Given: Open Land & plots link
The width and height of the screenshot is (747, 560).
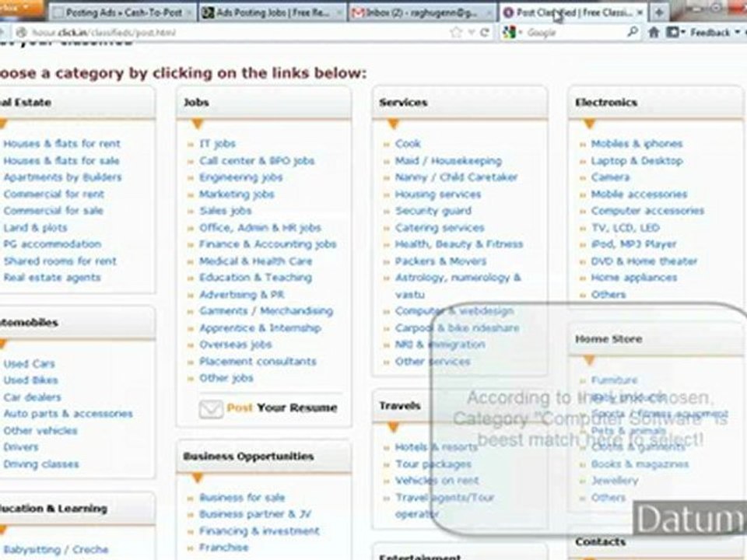Looking at the screenshot, I should pos(35,228).
